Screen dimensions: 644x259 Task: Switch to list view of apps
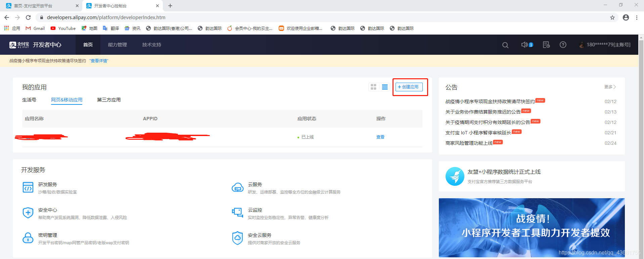click(385, 87)
